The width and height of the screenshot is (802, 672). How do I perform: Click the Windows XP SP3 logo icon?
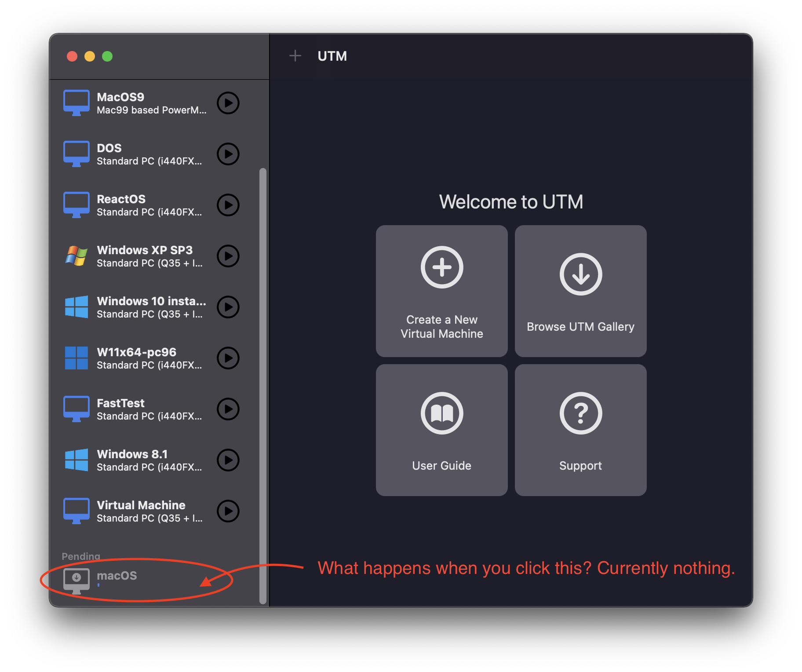(x=77, y=256)
